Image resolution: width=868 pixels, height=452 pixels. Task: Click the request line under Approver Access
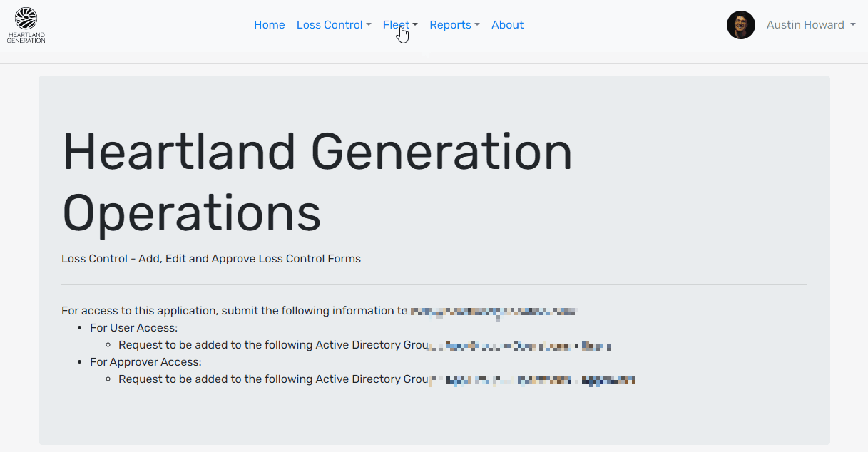click(x=271, y=379)
